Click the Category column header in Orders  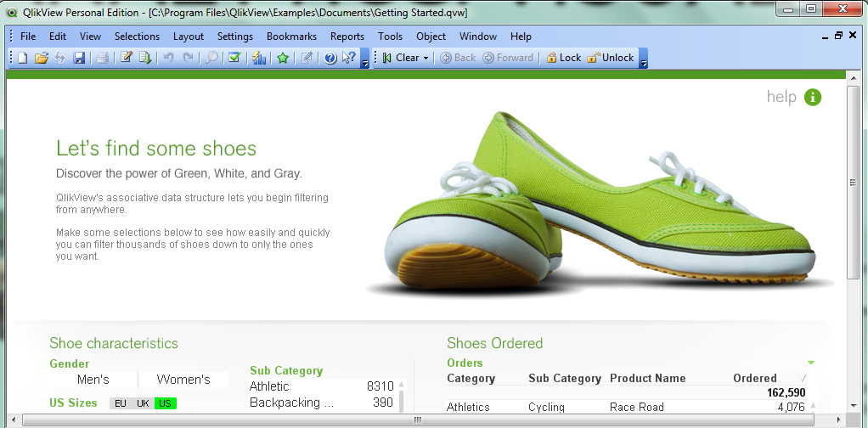[x=471, y=379]
